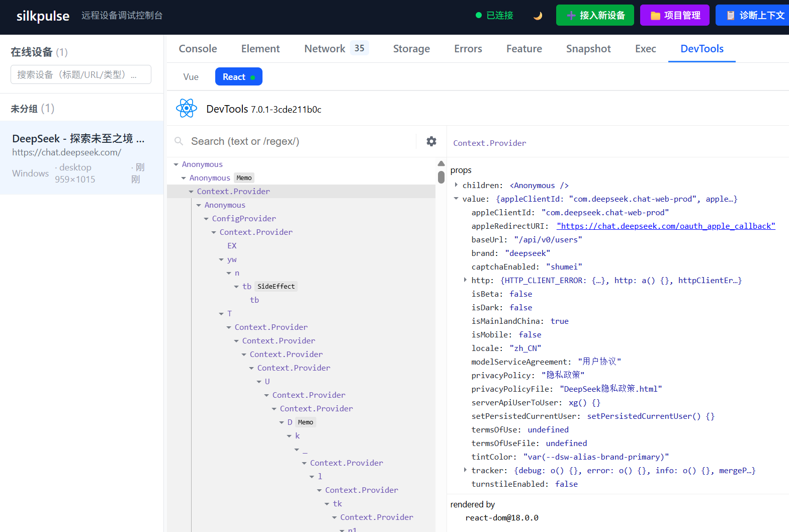Click the Network tab 35 badge
Image resolution: width=789 pixels, height=532 pixels.
click(x=359, y=48)
